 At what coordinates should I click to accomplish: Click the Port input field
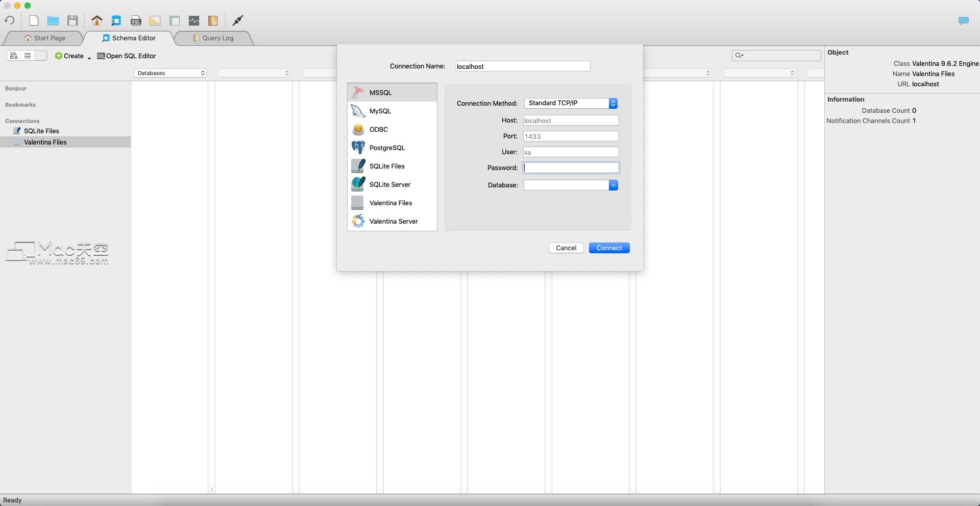click(571, 136)
